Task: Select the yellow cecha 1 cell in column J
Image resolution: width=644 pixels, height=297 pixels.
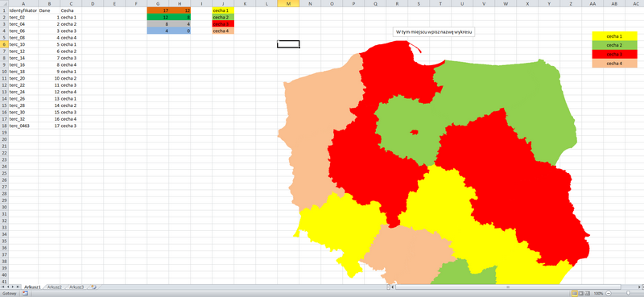Action: [x=223, y=10]
